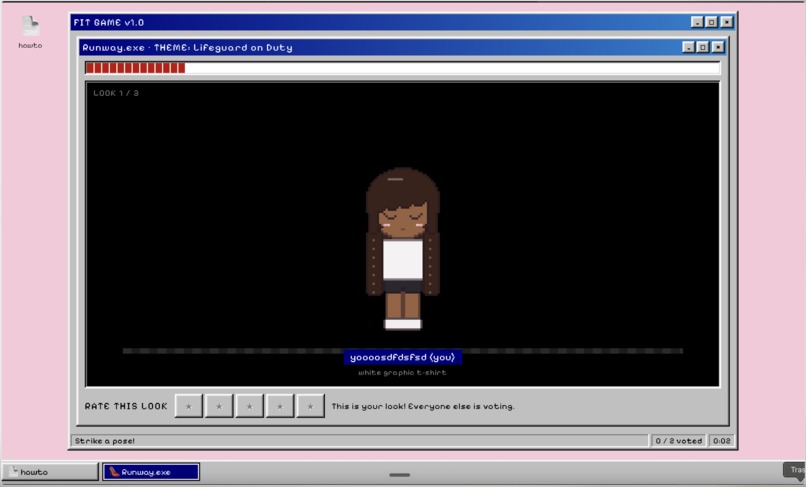Rate the look with one star
This screenshot has width=806, height=487.
[x=189, y=406]
